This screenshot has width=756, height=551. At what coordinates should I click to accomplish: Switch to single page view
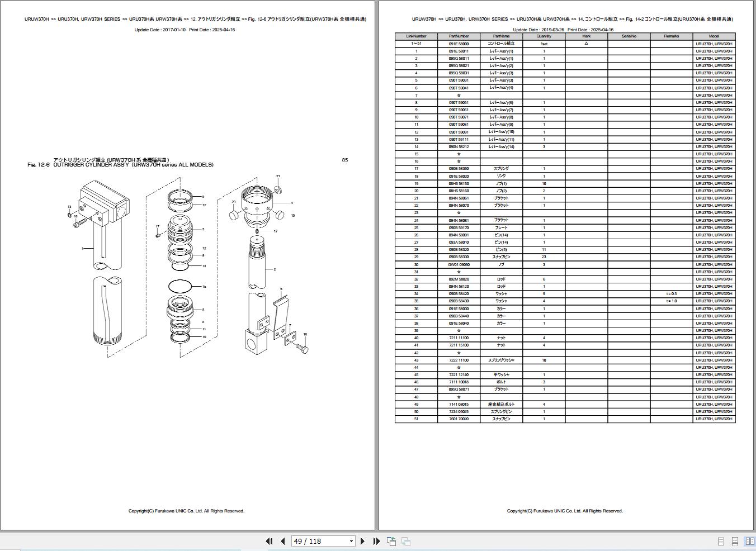click(x=721, y=541)
